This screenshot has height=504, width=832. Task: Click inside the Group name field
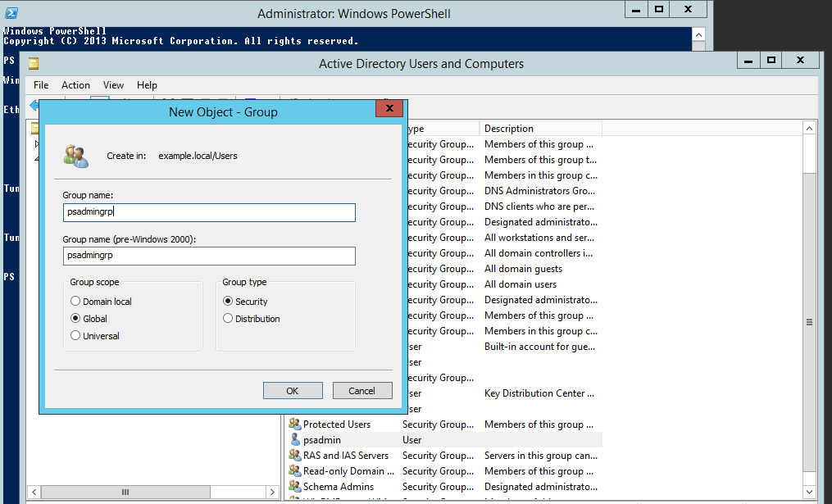click(x=209, y=212)
